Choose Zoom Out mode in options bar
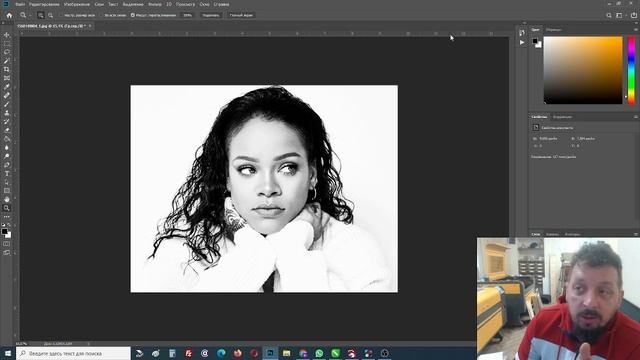This screenshot has width=640, height=360. [x=50, y=15]
